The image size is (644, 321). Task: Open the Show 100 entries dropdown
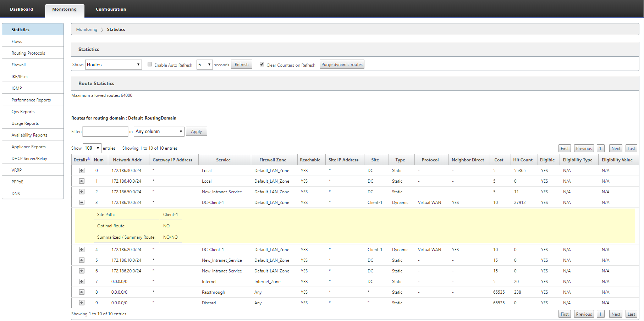coord(92,148)
